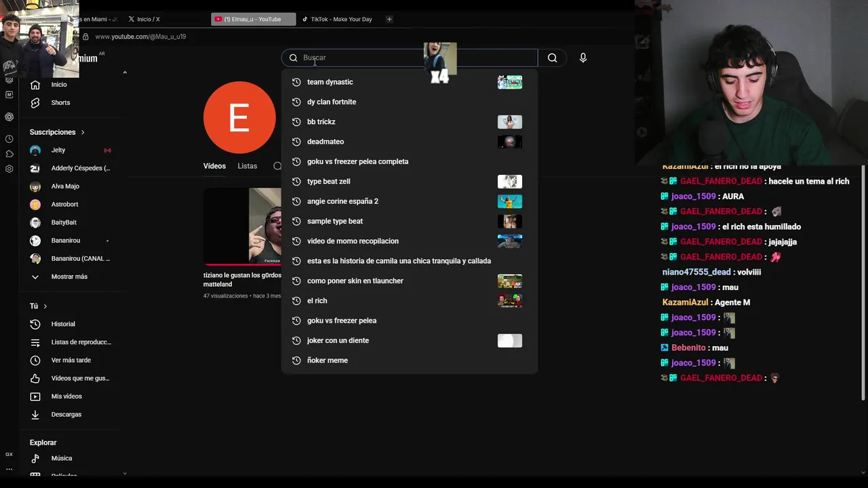Viewport: 868px width, 488px height.
Task: Open Inicio home icon in YouTube sidebar
Action: (35, 85)
